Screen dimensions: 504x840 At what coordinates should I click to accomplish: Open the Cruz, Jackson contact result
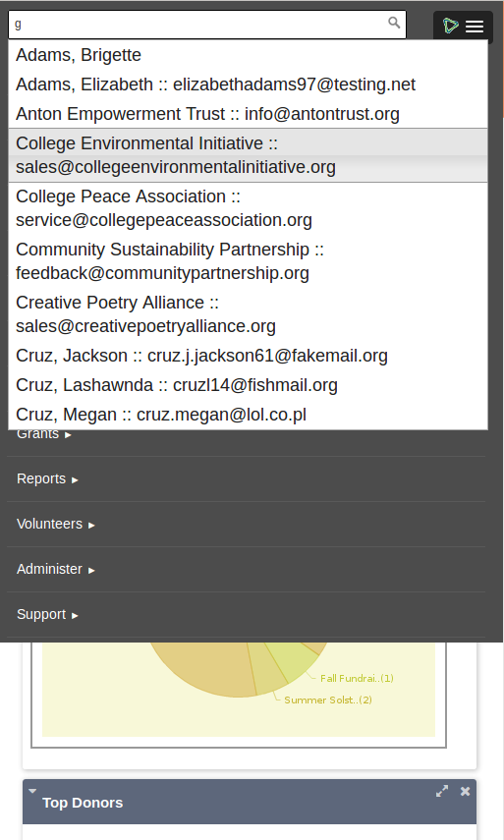(248, 356)
